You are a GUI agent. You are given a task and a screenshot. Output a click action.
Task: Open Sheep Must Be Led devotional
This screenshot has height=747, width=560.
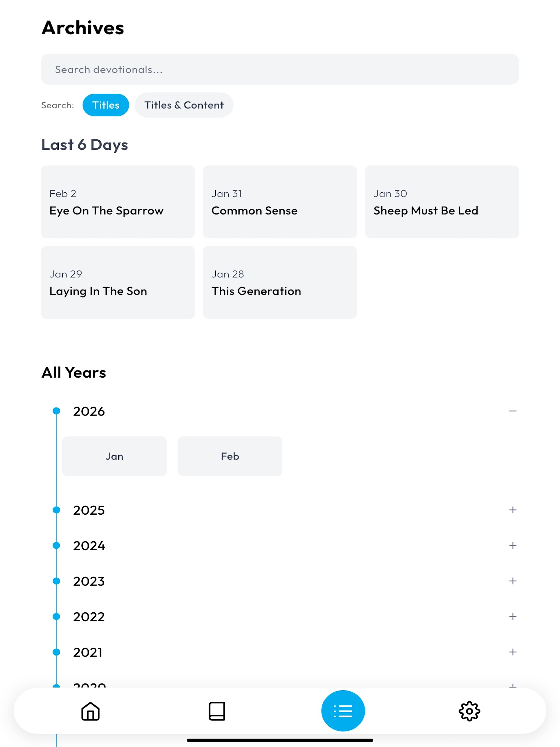[x=442, y=202]
